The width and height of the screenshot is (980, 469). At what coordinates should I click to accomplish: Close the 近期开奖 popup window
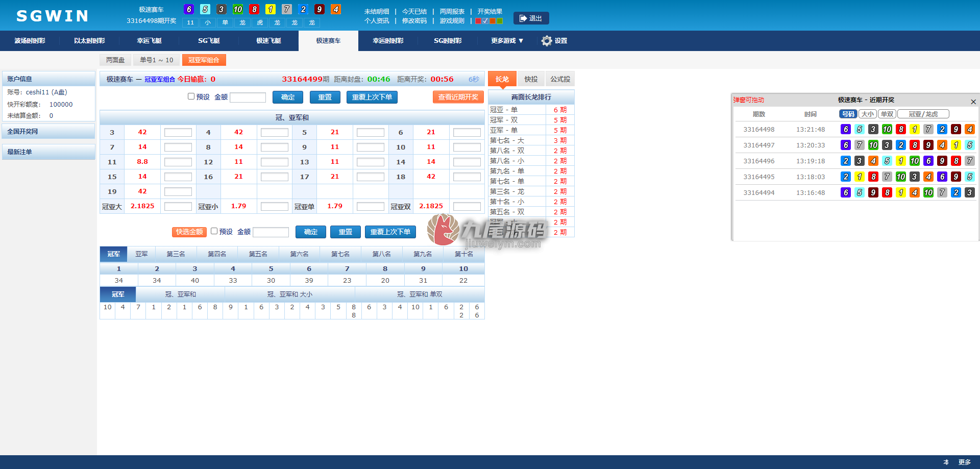point(973,102)
